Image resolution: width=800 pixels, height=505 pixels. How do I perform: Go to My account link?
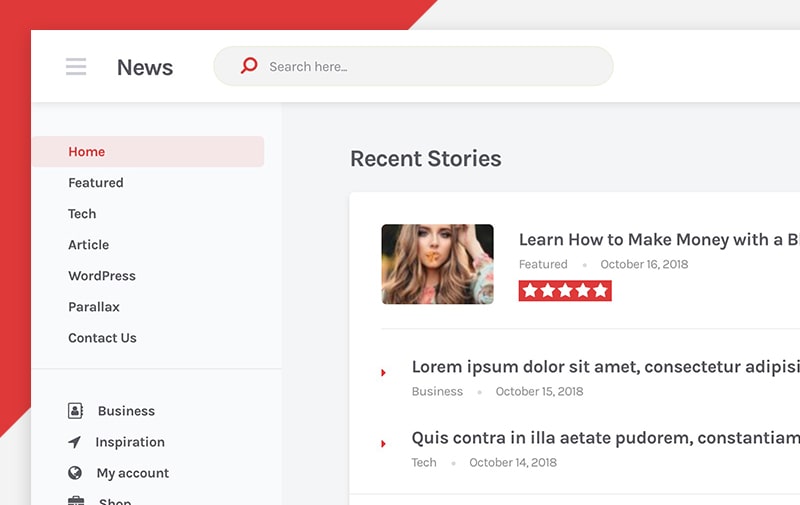[133, 473]
